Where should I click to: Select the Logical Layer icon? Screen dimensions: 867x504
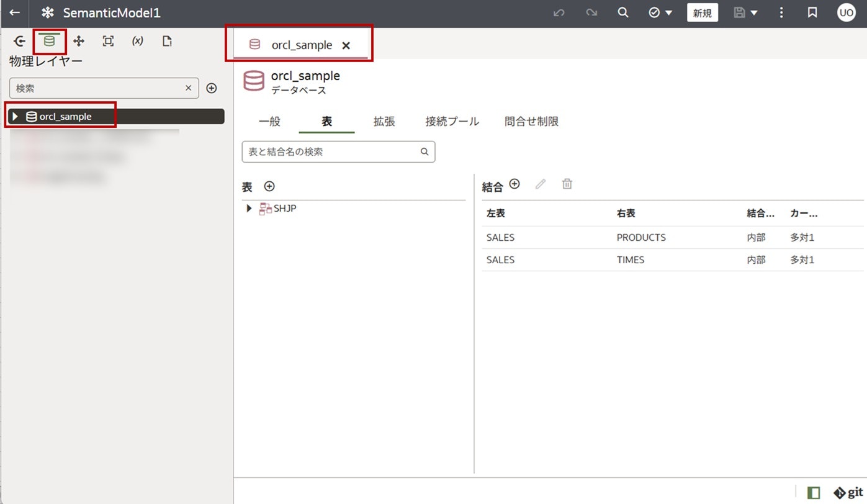[79, 41]
